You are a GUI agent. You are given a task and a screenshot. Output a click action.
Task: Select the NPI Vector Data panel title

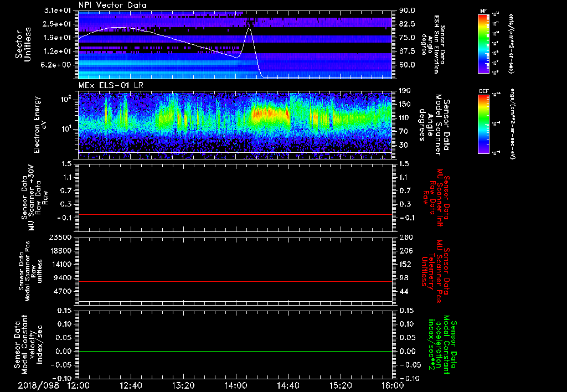click(113, 5)
